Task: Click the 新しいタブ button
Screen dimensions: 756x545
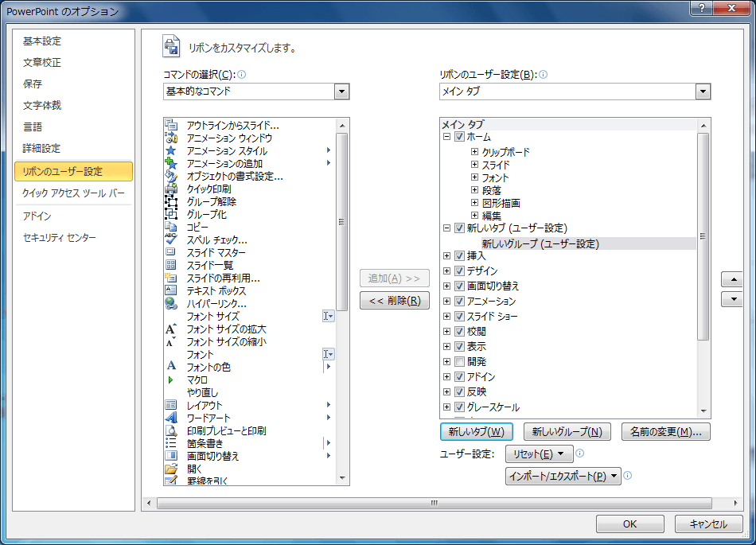Action: click(477, 432)
